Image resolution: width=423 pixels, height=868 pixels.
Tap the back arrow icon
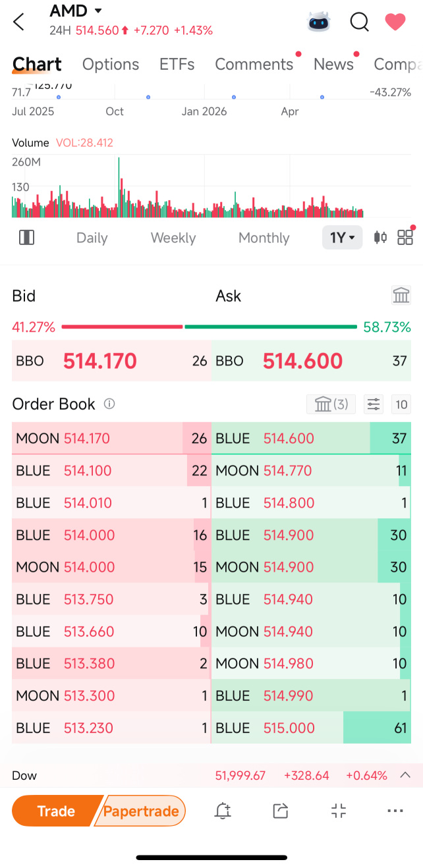(18, 22)
